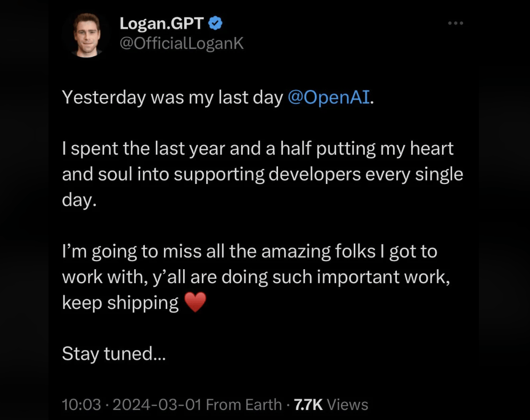Click the word developers in the tweet

click(315, 174)
